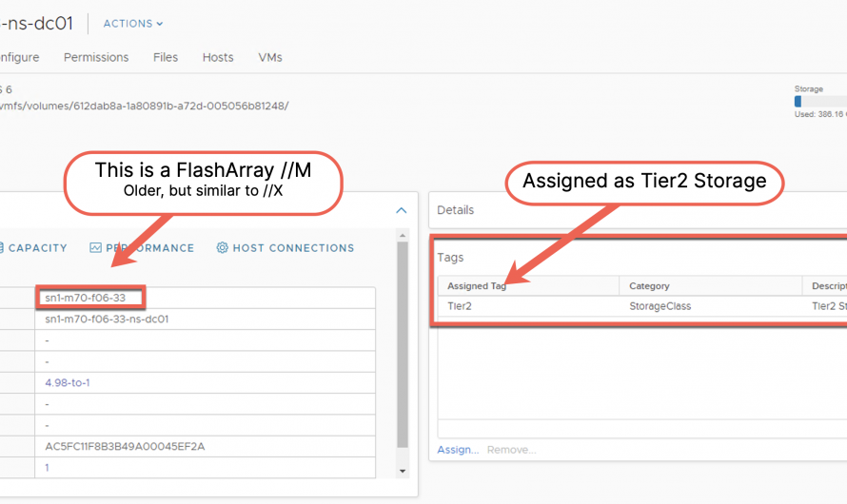Click the Performance chart icon
Image resolution: width=847 pixels, height=504 pixels.
coord(95,248)
